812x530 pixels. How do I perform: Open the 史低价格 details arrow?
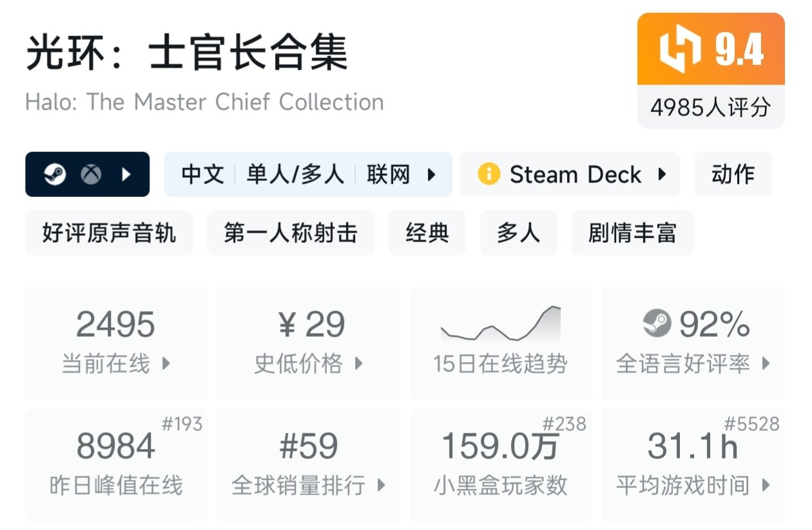(x=359, y=364)
